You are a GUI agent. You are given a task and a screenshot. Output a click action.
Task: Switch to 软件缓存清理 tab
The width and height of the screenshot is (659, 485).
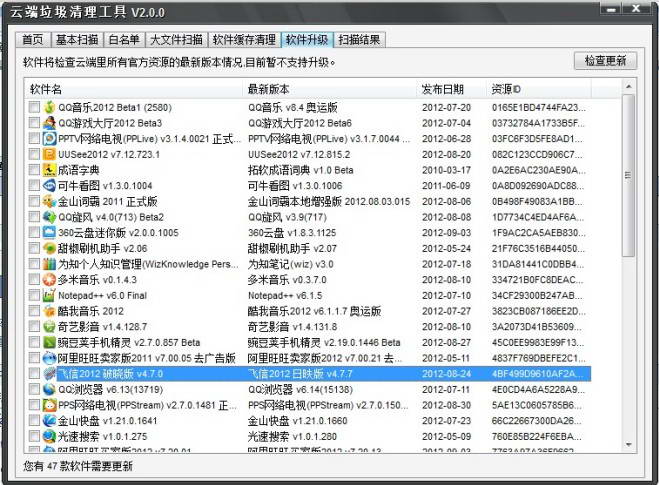[244, 40]
